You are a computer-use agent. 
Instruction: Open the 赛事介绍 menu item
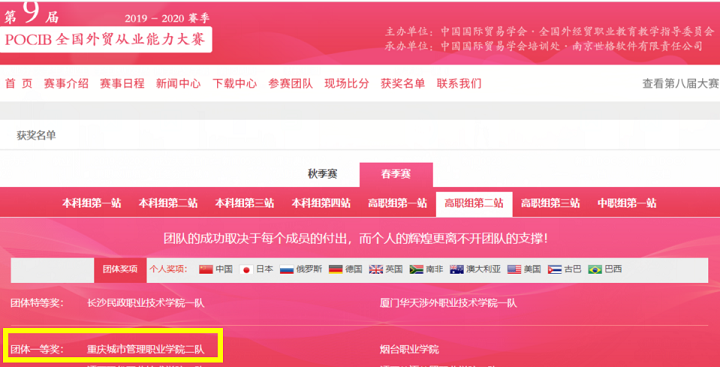pos(66,84)
